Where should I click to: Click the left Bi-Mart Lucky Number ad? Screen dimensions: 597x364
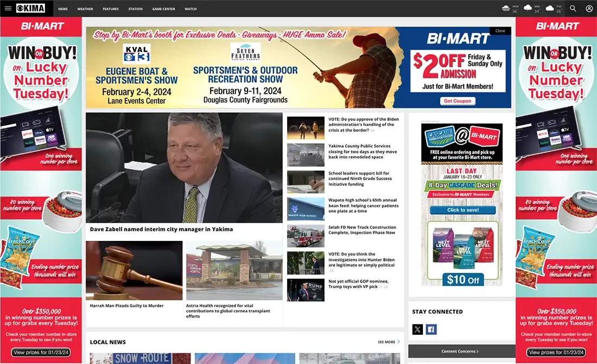[x=41, y=190]
